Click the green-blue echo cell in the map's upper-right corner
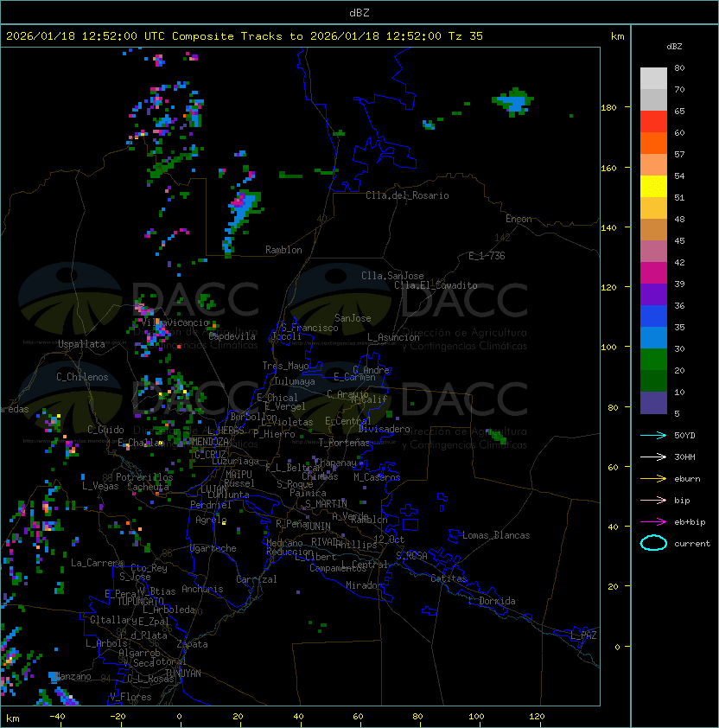The width and height of the screenshot is (719, 728). 513,102
